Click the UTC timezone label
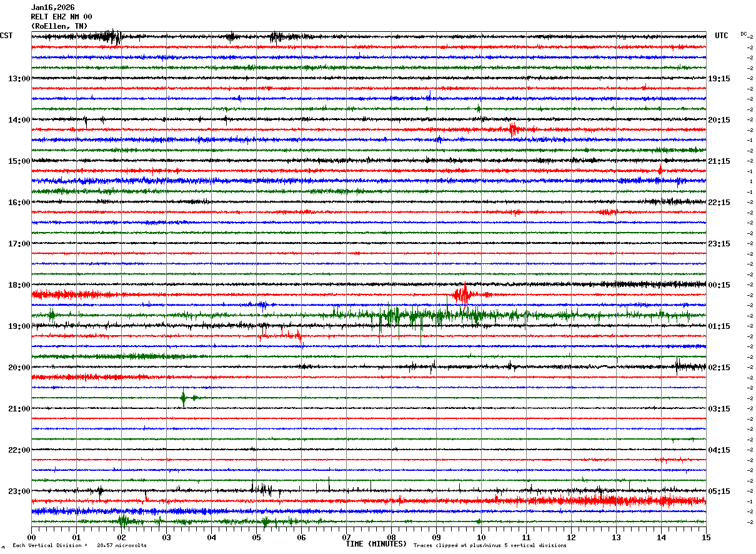This screenshot has height=554, width=756. [722, 36]
